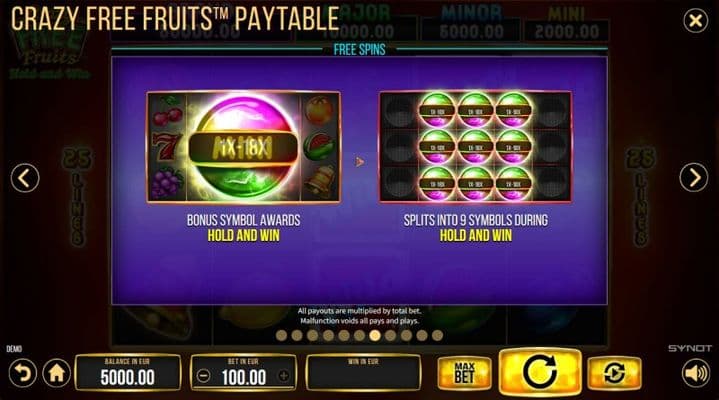Increase bet with the plus button
This screenshot has height=400, width=719.
tap(283, 377)
